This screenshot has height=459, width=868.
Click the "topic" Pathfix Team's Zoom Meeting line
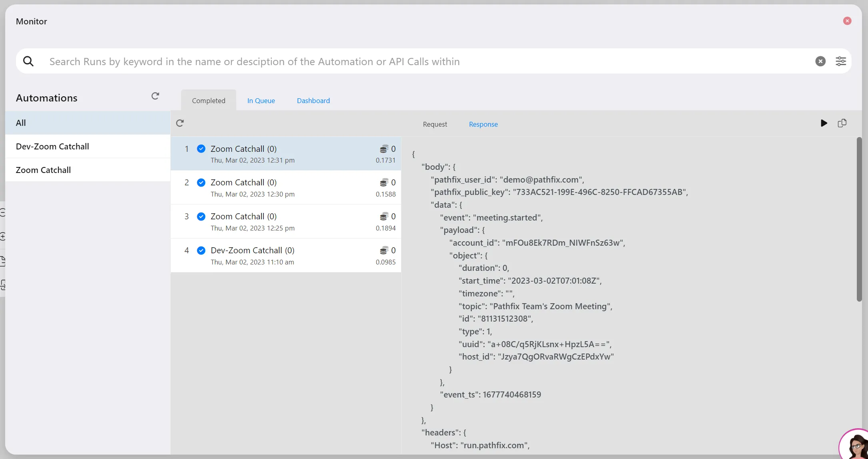coord(535,306)
